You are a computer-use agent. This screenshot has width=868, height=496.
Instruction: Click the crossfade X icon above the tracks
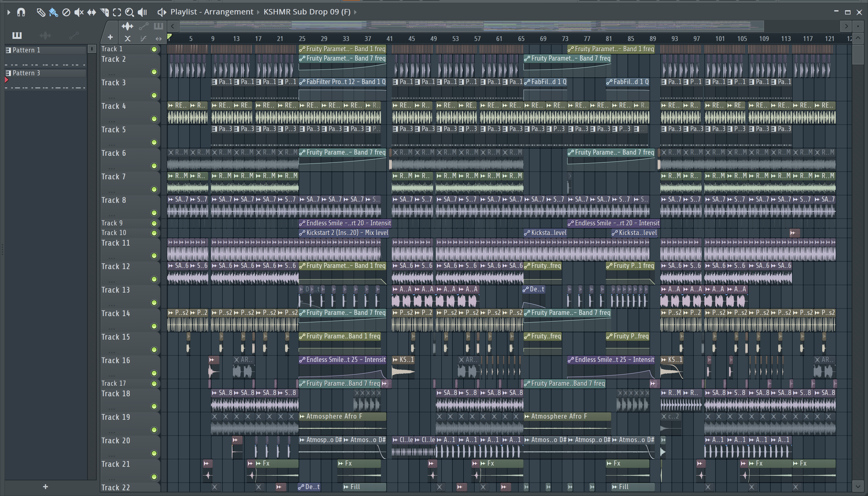[x=127, y=39]
